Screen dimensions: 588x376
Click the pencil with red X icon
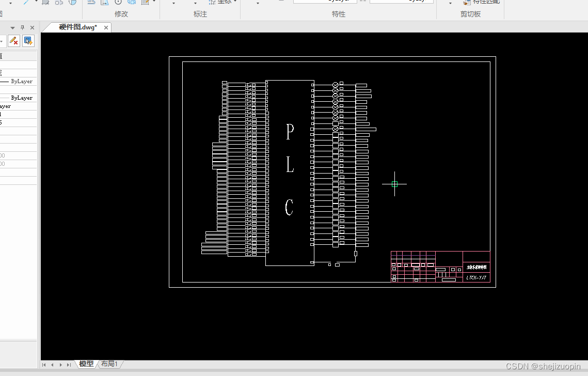[x=14, y=40]
